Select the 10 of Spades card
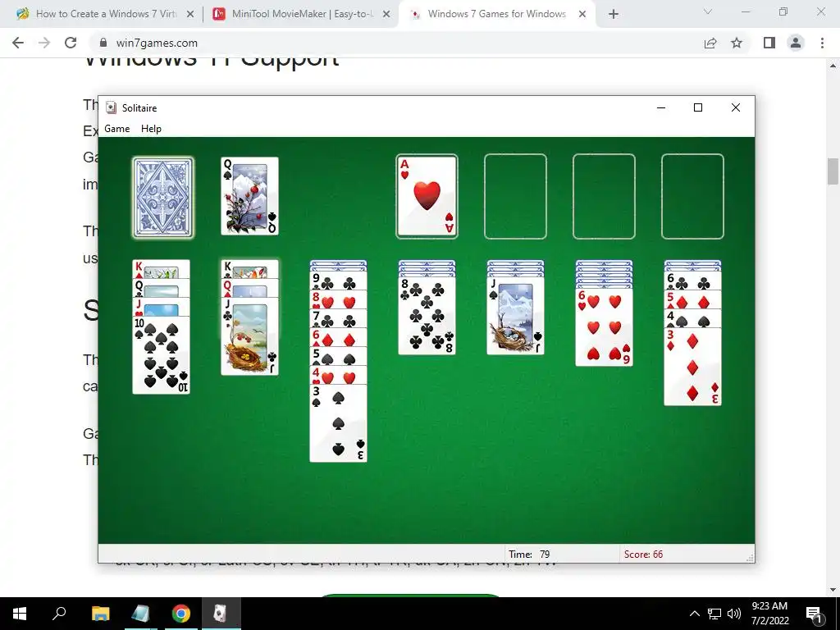The width and height of the screenshot is (840, 630). click(x=162, y=355)
